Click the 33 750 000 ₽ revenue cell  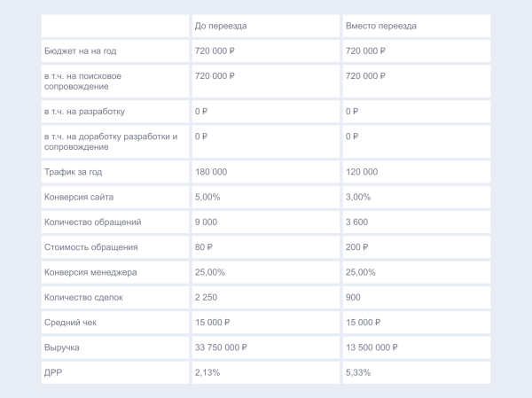pos(220,347)
